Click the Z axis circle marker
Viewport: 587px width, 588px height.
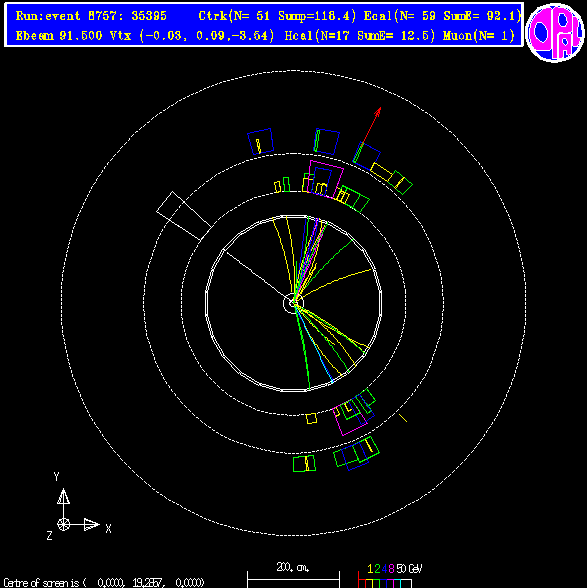point(63,524)
